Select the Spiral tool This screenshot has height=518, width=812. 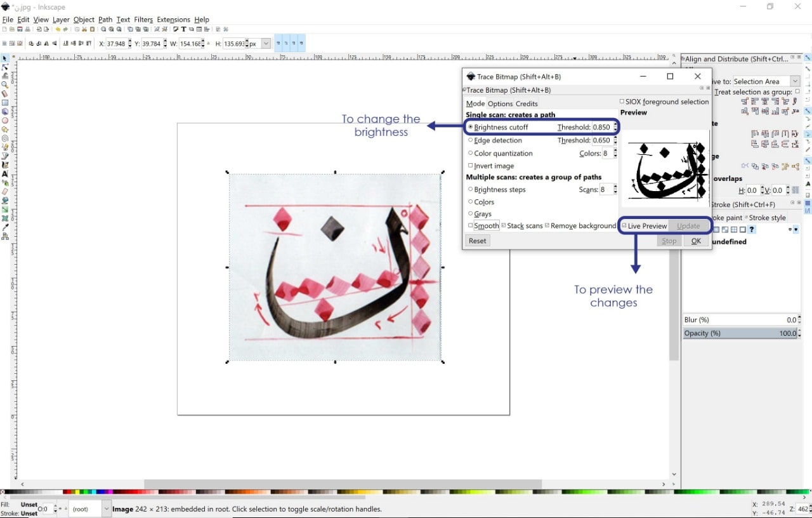pyautogui.click(x=4, y=138)
